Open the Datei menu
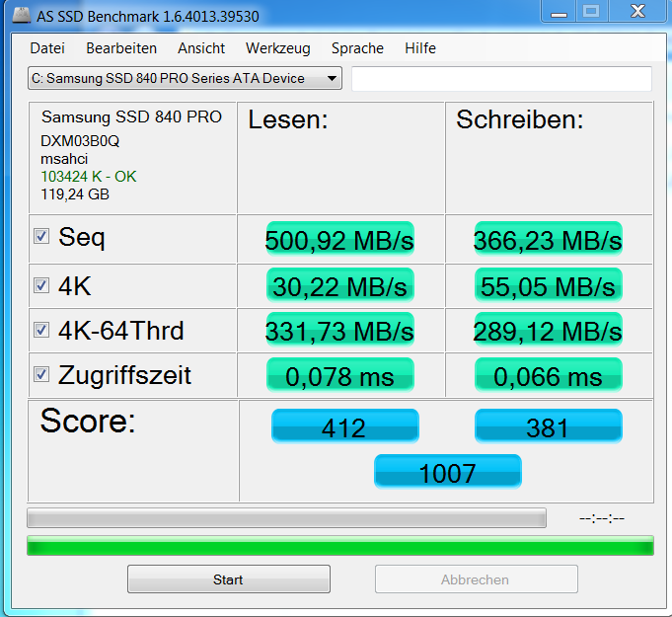The image size is (672, 617). (47, 48)
